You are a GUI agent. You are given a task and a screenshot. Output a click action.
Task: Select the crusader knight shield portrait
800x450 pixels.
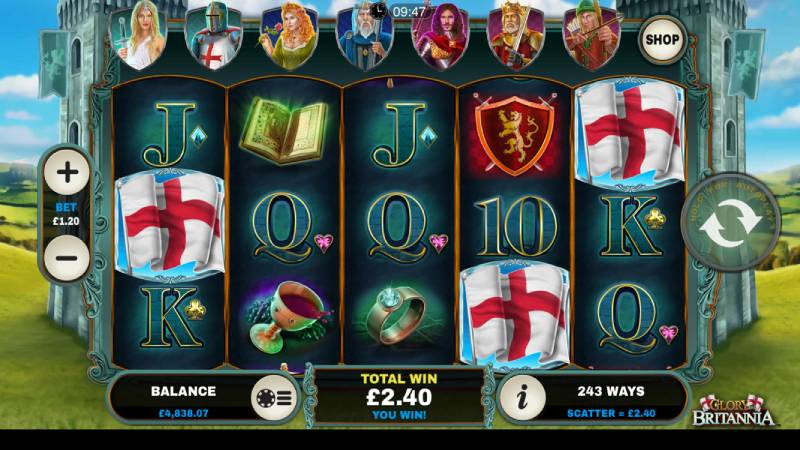[214, 37]
